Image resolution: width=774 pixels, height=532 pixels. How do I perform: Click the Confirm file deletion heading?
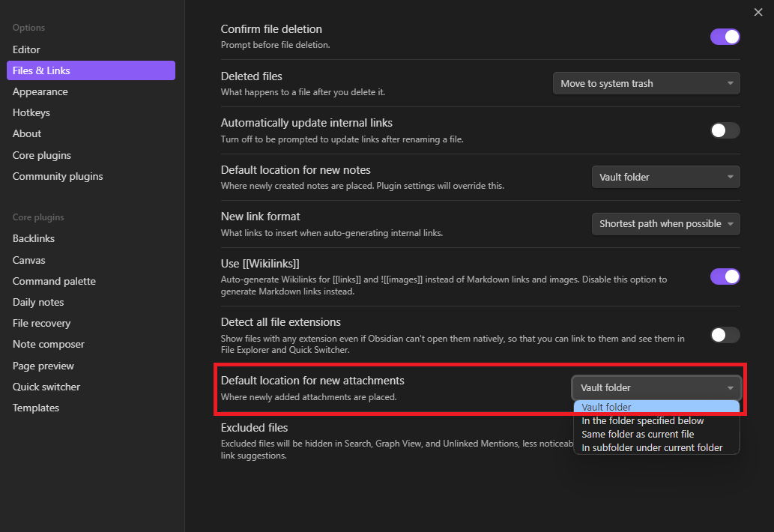pos(271,29)
